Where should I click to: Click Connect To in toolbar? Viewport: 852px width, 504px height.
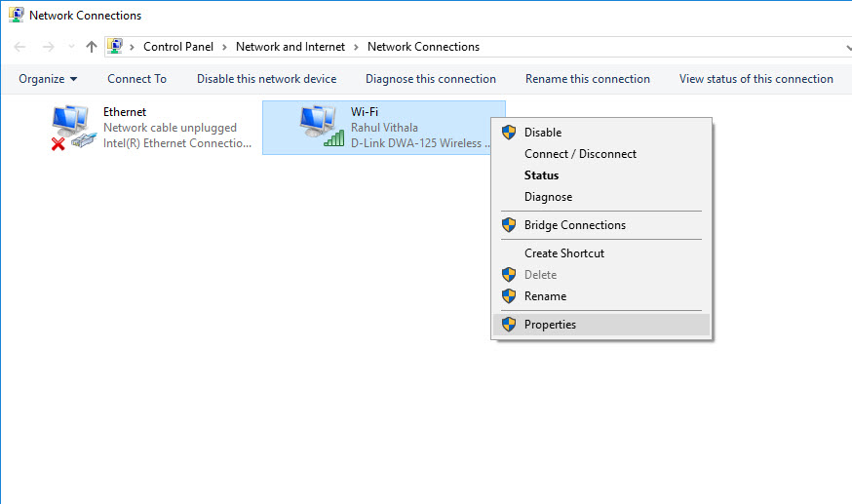click(136, 79)
